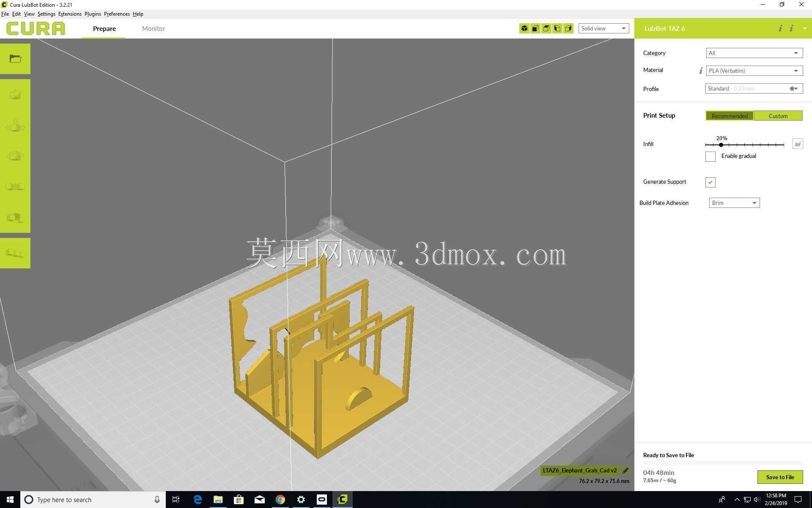The height and width of the screenshot is (508, 812).
Task: Open Material dropdown showing PLA (Verbatim)
Action: pos(754,71)
